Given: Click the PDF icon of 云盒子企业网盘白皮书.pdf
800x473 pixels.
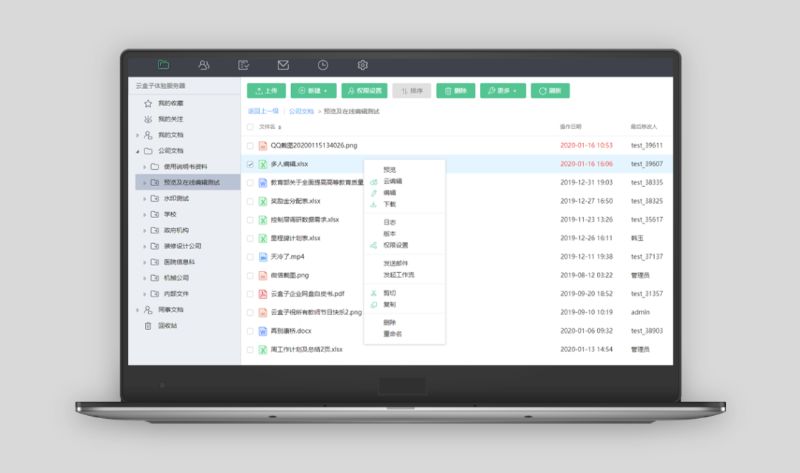Looking at the screenshot, I should point(263,294).
